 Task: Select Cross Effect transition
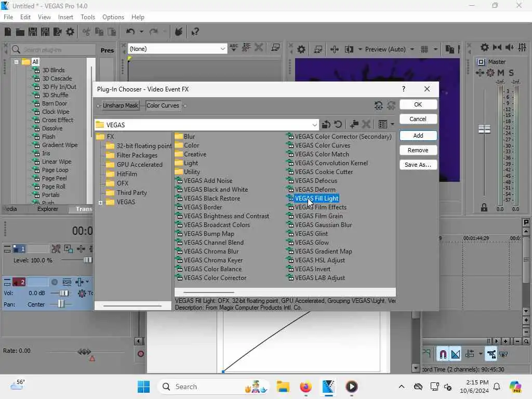(x=57, y=120)
